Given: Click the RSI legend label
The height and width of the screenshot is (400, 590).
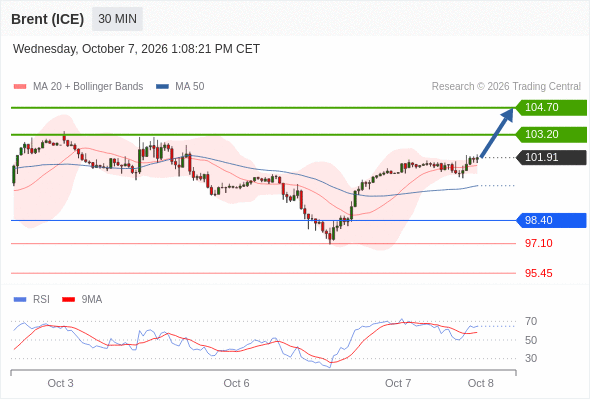Looking at the screenshot, I should 41,300.
